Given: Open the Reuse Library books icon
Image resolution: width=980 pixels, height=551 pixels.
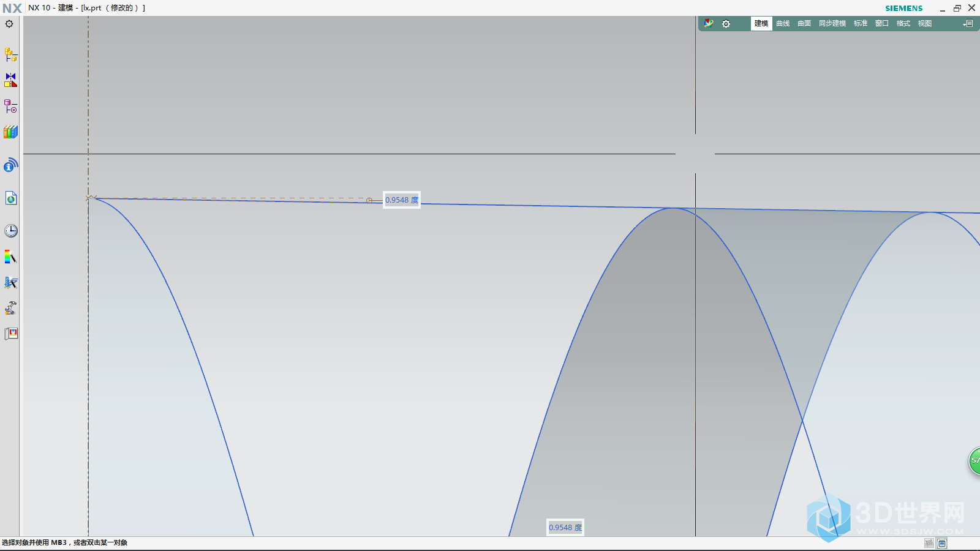Looking at the screenshot, I should coord(10,132).
